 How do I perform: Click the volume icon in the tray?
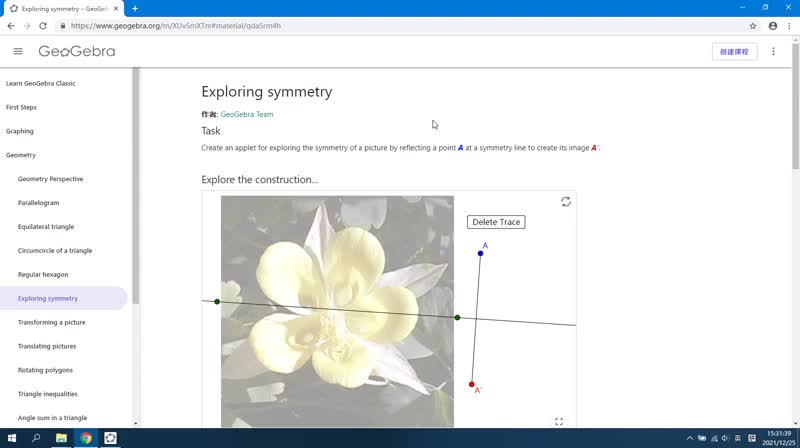click(725, 438)
